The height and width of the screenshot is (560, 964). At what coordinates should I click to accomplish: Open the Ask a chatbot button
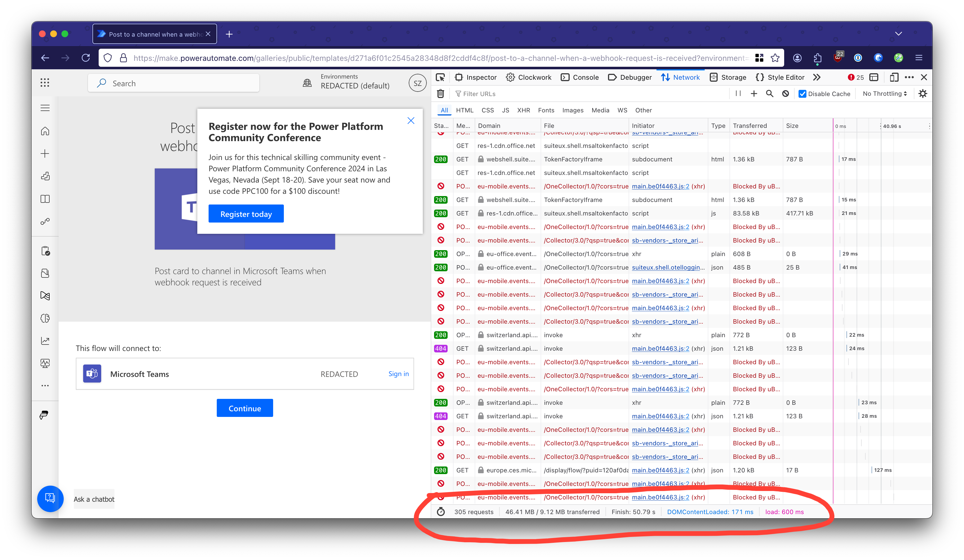pyautogui.click(x=50, y=499)
